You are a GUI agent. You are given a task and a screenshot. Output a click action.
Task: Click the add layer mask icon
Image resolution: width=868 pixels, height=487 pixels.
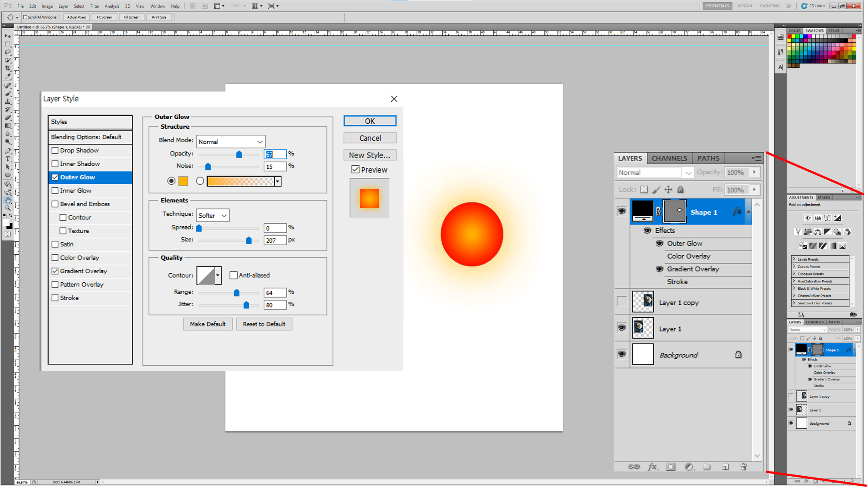(671, 467)
